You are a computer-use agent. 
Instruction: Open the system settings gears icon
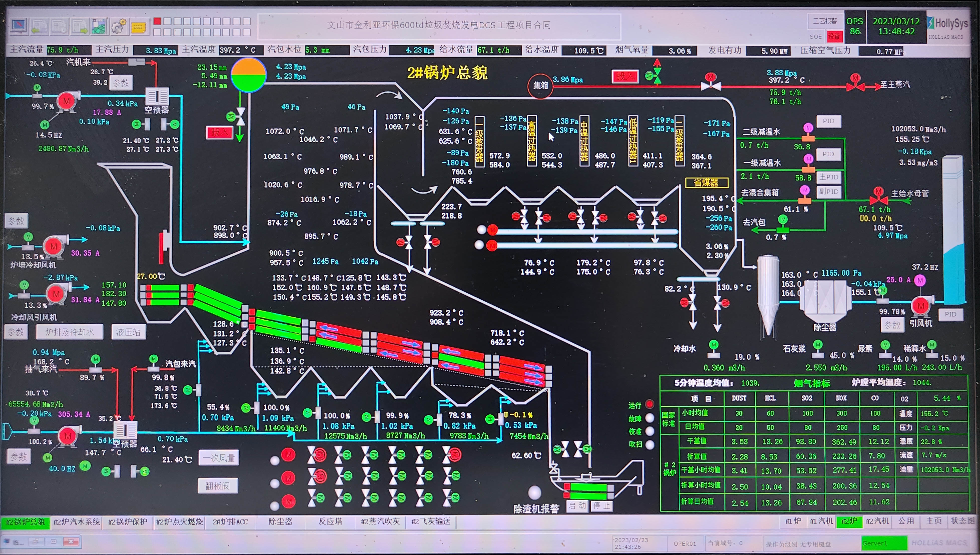119,27
